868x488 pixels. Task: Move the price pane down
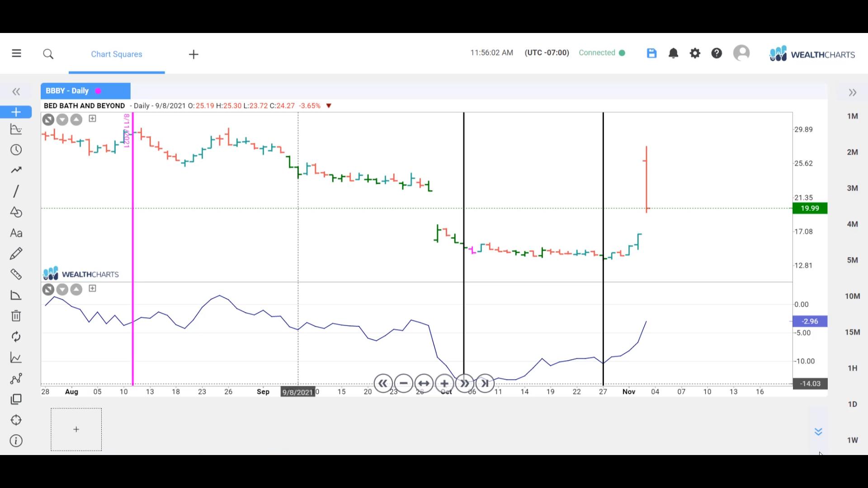pos(62,120)
